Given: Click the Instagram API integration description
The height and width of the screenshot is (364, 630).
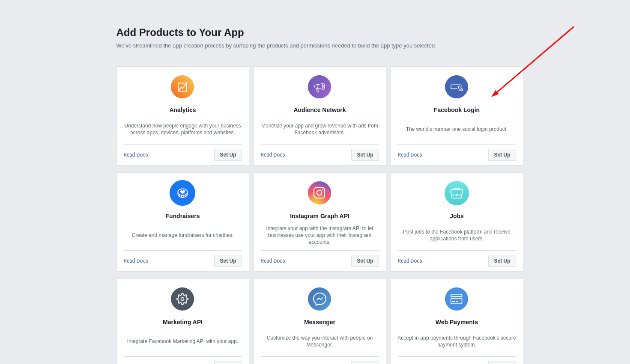Looking at the screenshot, I should [319, 235].
